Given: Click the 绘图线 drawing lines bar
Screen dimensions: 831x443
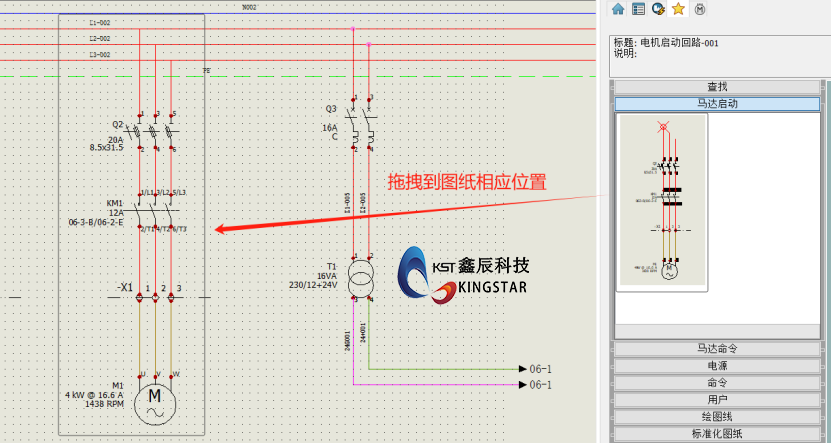Looking at the screenshot, I should coord(717,416).
